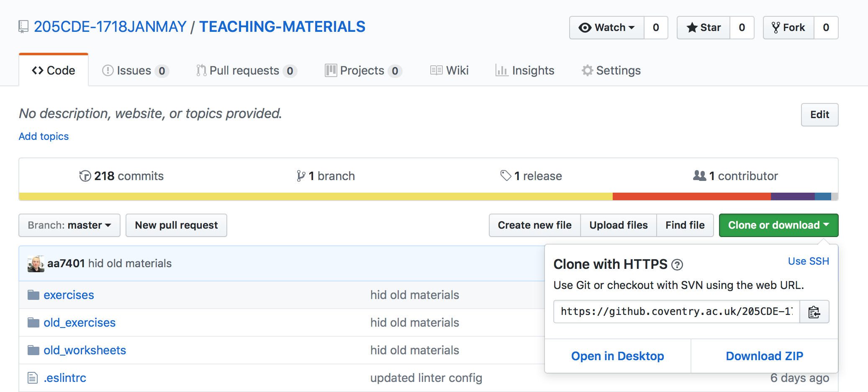Open repository Settings tab

click(x=611, y=70)
